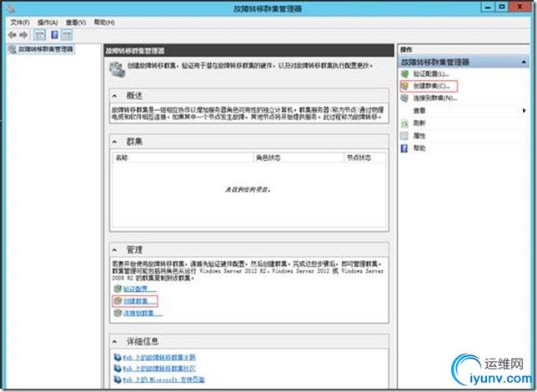Click 刷新 in actions pane
Image resolution: width=537 pixels, height=392 pixels.
419,123
